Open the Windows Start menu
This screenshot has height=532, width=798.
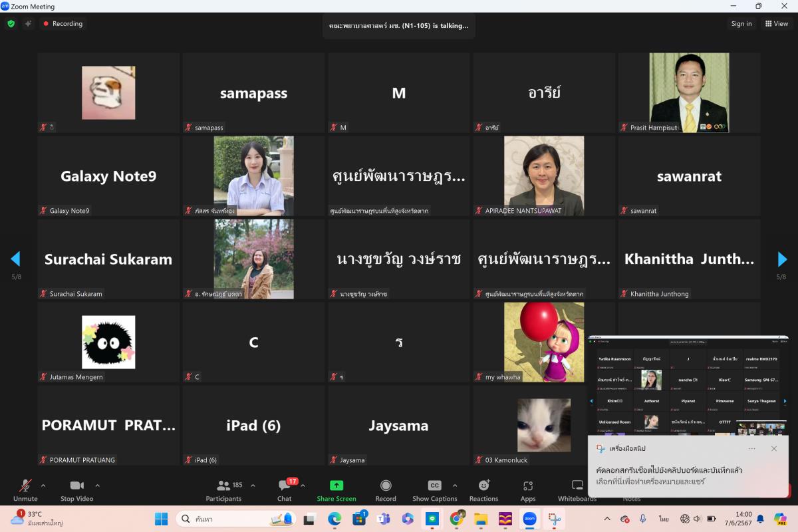[161, 519]
